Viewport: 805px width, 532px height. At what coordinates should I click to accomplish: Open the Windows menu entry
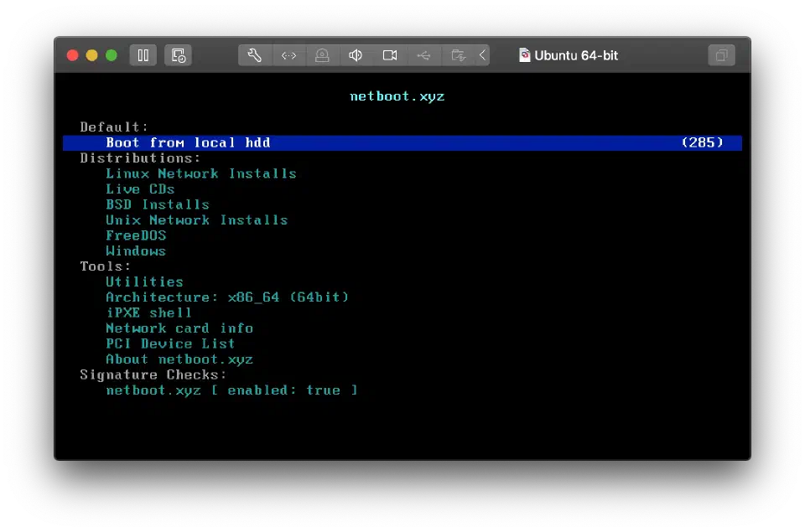pos(136,251)
